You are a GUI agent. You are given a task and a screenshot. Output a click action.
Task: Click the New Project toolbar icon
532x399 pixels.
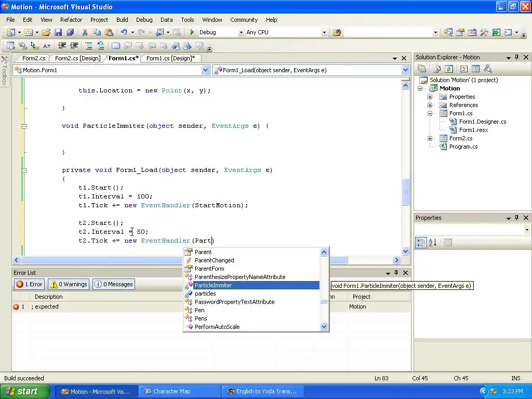tap(11, 32)
